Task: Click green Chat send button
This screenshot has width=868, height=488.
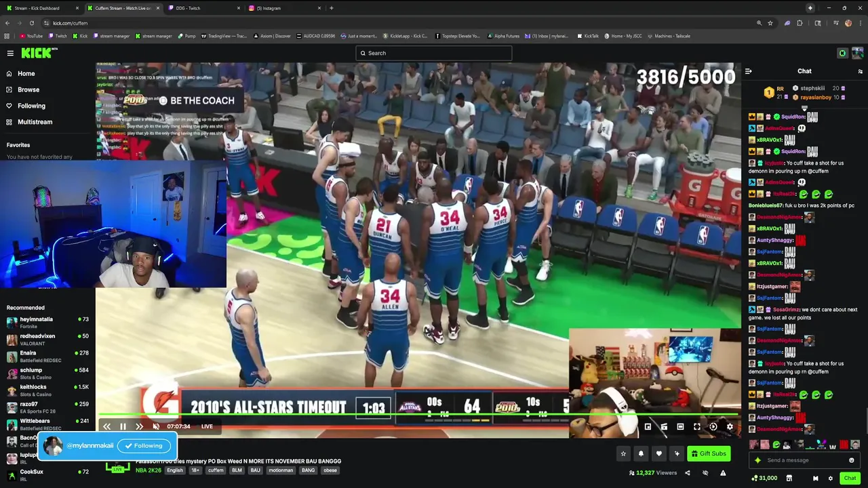Action: tap(850, 478)
